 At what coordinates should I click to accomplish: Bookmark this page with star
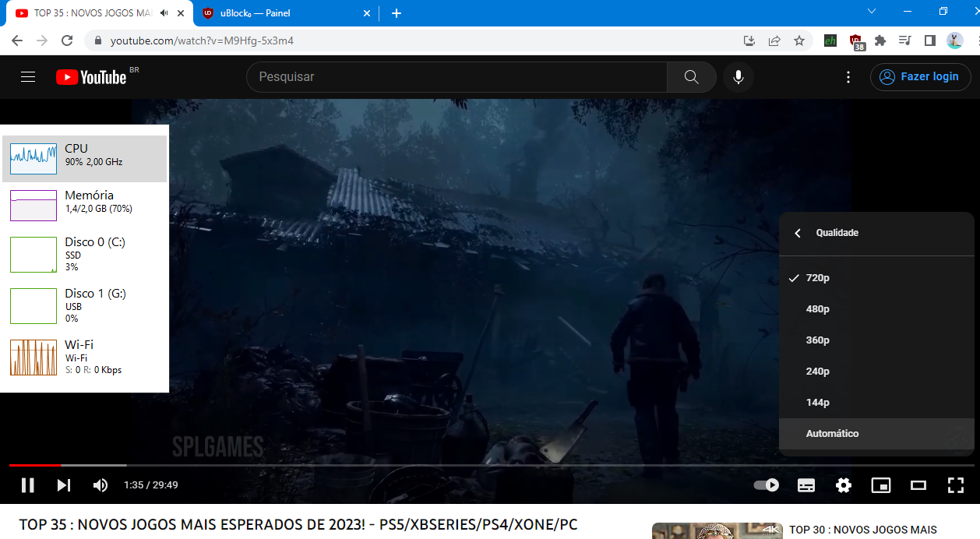point(799,41)
